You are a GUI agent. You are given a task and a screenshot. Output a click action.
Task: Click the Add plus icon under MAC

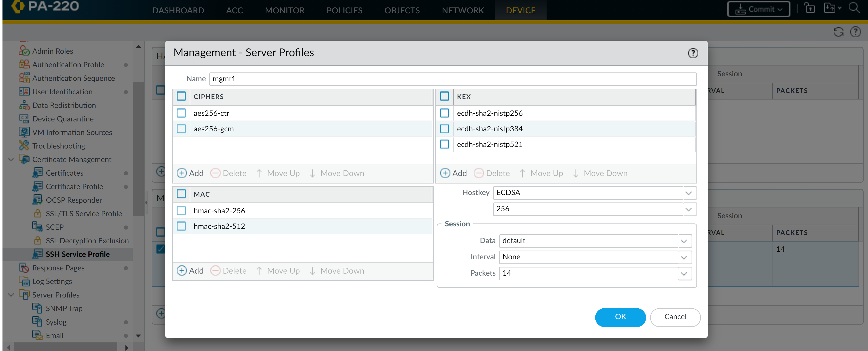click(x=182, y=271)
